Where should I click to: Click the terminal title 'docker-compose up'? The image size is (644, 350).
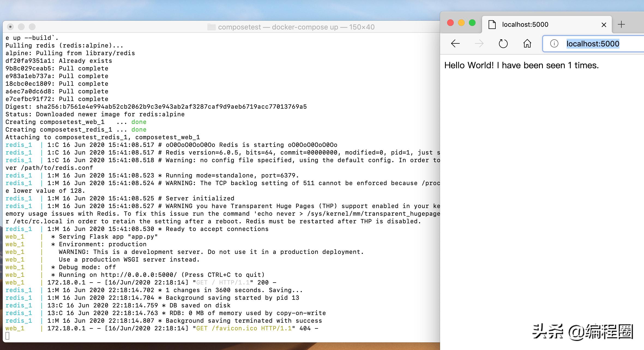click(x=305, y=27)
